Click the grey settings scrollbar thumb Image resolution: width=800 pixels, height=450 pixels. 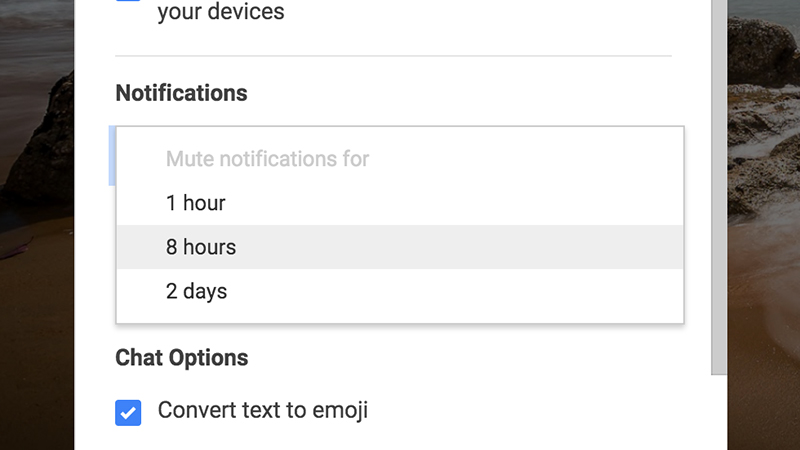point(719,187)
